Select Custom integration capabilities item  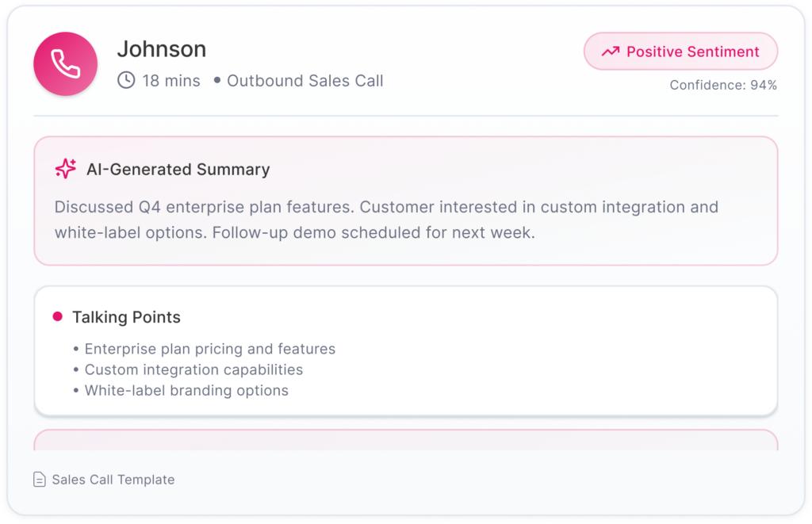click(193, 369)
